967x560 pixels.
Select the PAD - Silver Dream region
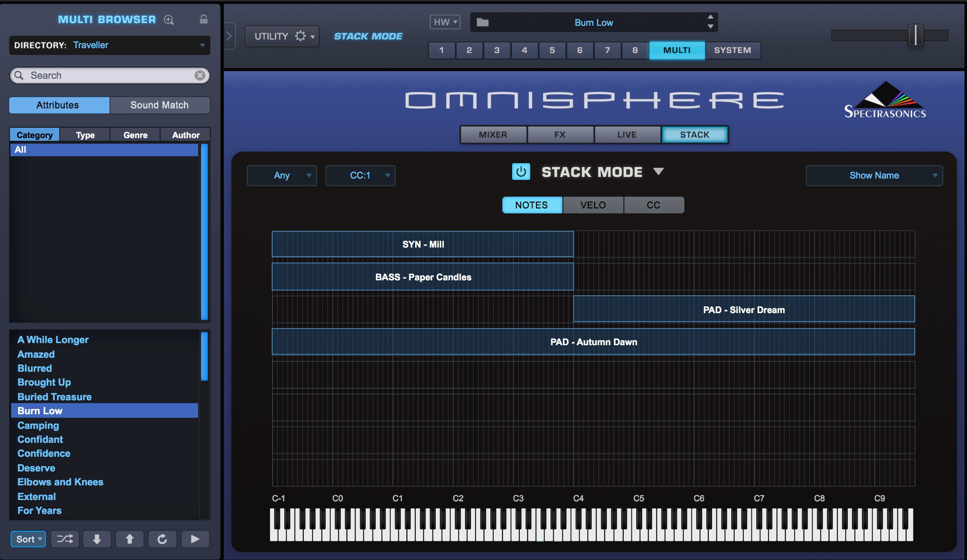tap(744, 309)
